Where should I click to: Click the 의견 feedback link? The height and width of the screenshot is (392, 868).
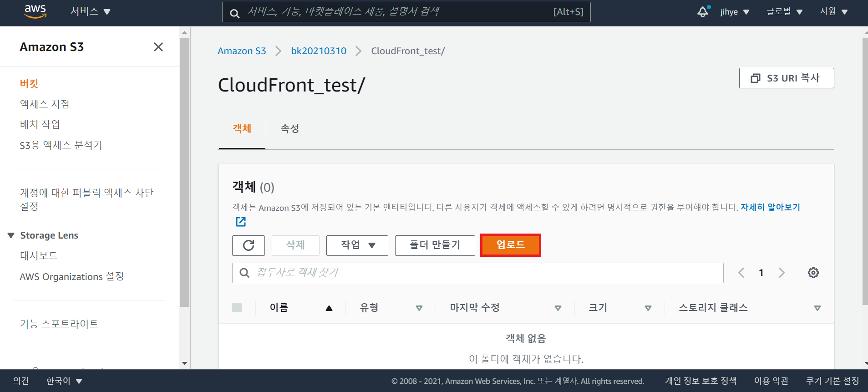[x=21, y=381]
